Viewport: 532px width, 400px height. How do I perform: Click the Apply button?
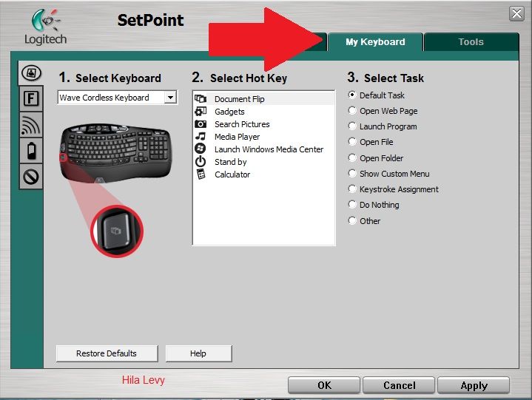pyautogui.click(x=474, y=385)
